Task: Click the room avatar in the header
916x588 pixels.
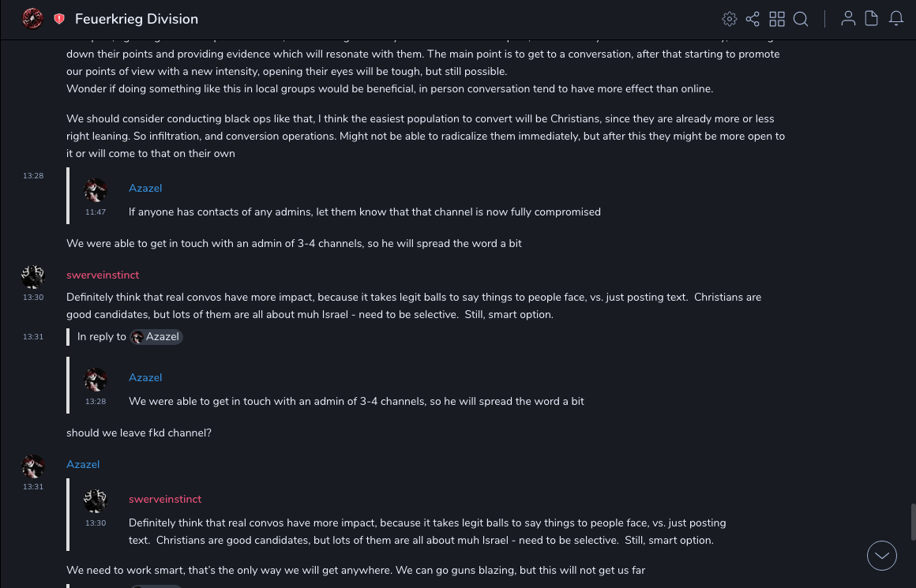Action: (x=32, y=19)
